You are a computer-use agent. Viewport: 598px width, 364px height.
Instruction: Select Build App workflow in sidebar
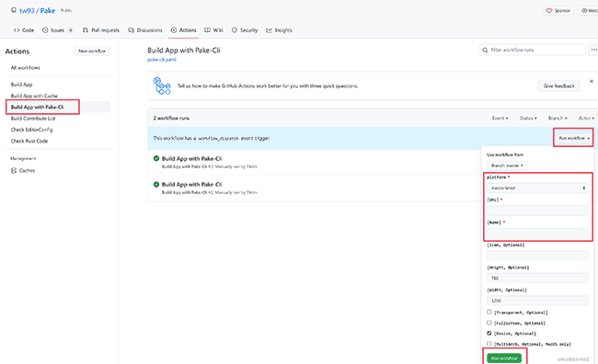click(22, 85)
